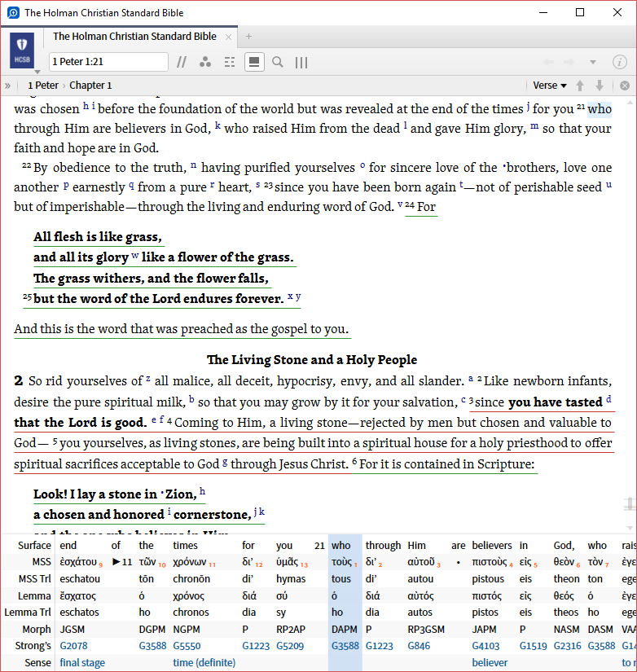
Task: Open Strong's number G4103 link
Action: click(x=485, y=646)
